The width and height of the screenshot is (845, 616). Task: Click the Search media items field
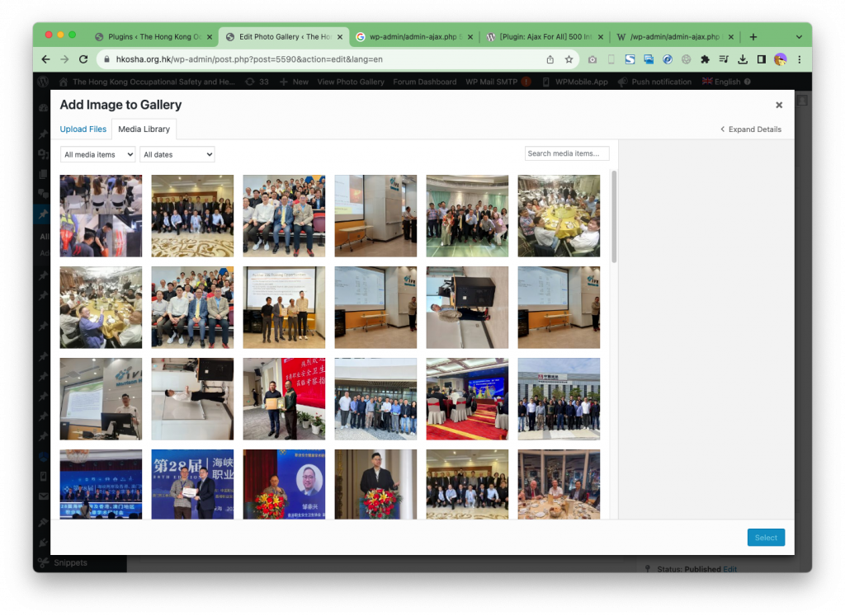[x=567, y=153]
